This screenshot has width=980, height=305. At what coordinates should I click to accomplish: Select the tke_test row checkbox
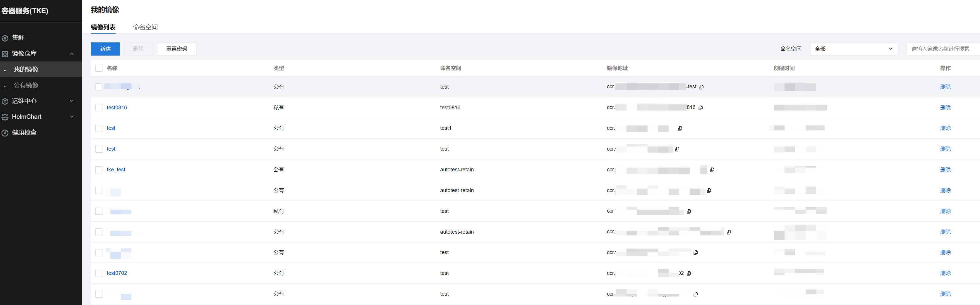[99, 170]
